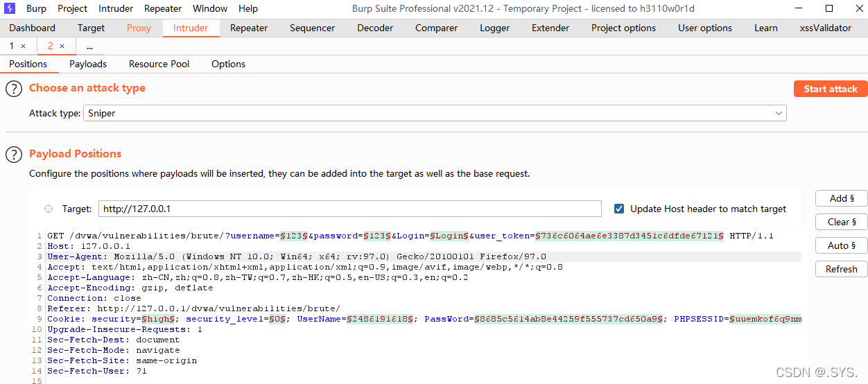Open help for Choose an attack type
The height and width of the screenshot is (384, 868).
[14, 89]
